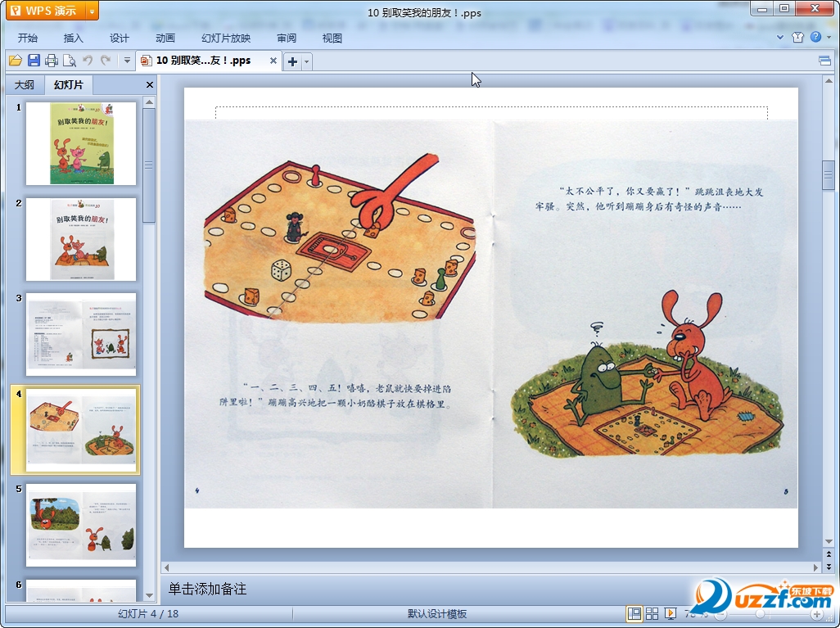Close the 10 别取笑...友！.pps document tab
The width and height of the screenshot is (840, 628).
(x=273, y=61)
